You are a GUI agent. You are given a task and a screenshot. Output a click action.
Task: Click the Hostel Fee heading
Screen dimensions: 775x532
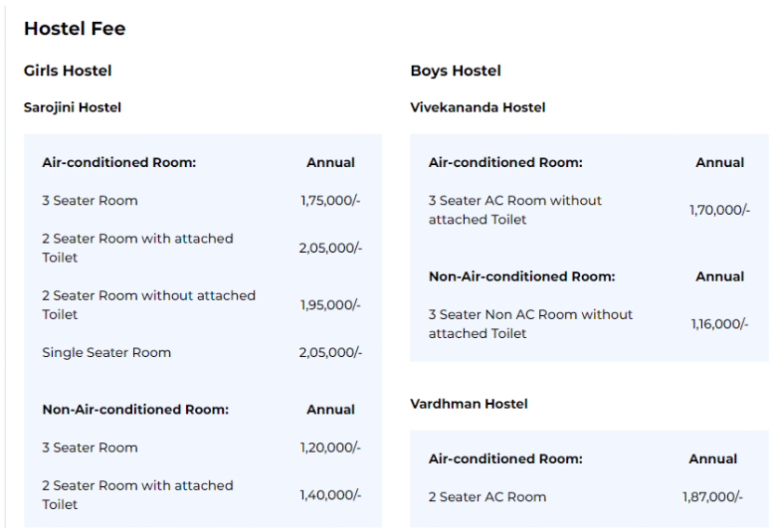click(75, 29)
